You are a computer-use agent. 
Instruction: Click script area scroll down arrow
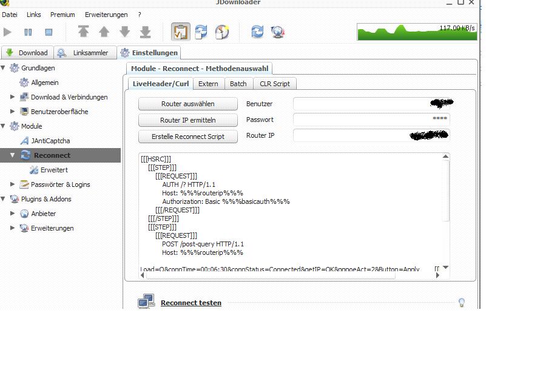[445, 267]
